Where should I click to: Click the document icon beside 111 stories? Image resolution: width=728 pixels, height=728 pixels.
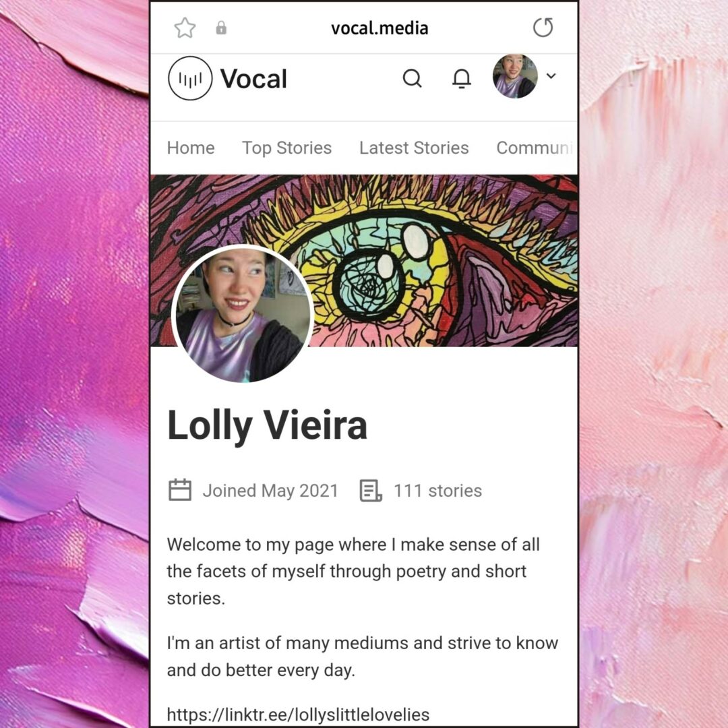coord(371,491)
